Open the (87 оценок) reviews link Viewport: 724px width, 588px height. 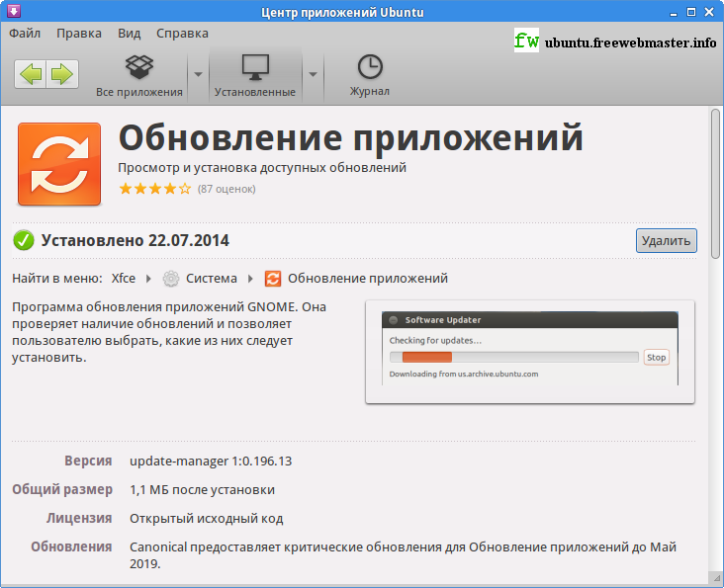(x=226, y=189)
